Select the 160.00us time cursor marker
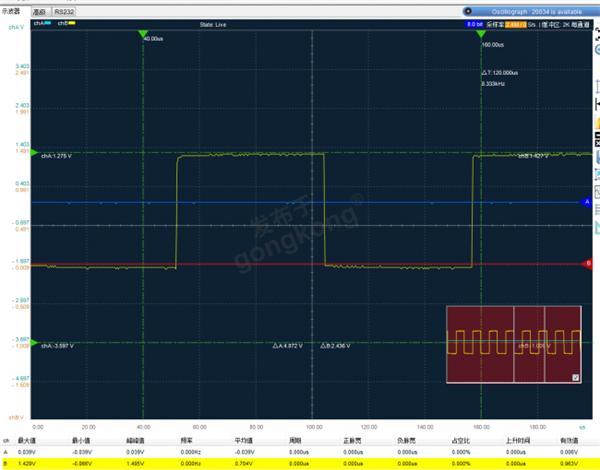The height and width of the screenshot is (470, 600). pyautogui.click(x=481, y=34)
